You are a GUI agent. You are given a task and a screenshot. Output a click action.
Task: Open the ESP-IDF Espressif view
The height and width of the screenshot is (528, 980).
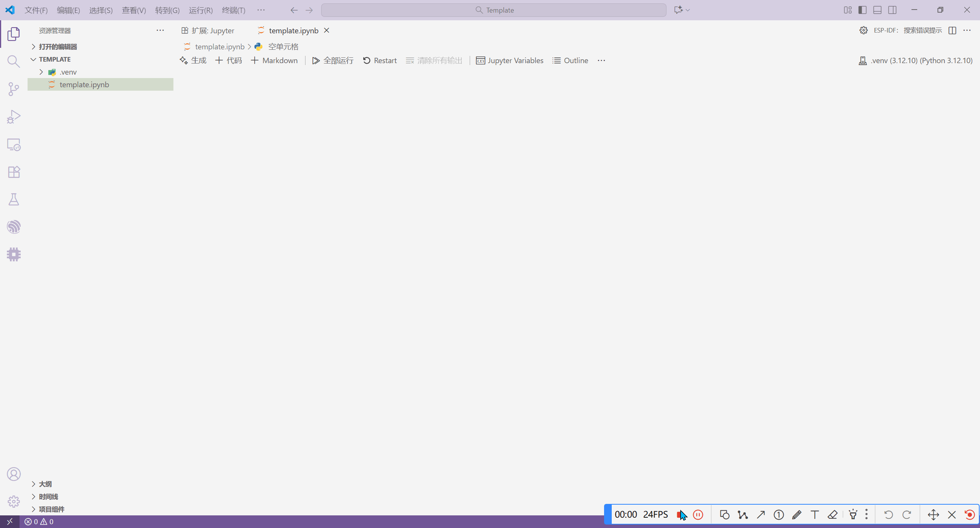tap(13, 227)
